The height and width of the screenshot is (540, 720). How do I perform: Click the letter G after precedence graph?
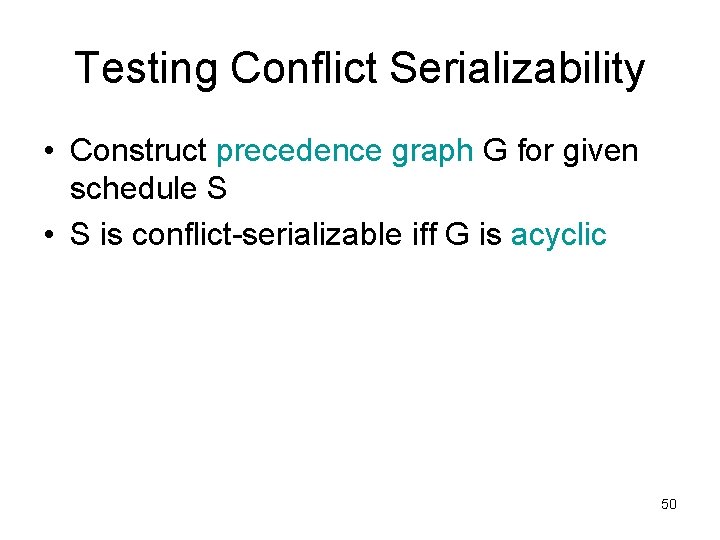point(495,150)
